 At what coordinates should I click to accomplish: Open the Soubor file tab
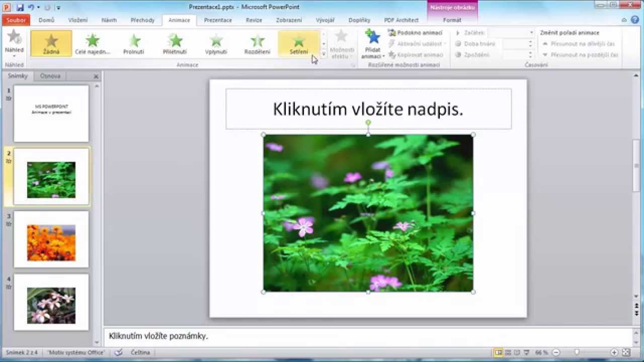click(x=16, y=20)
